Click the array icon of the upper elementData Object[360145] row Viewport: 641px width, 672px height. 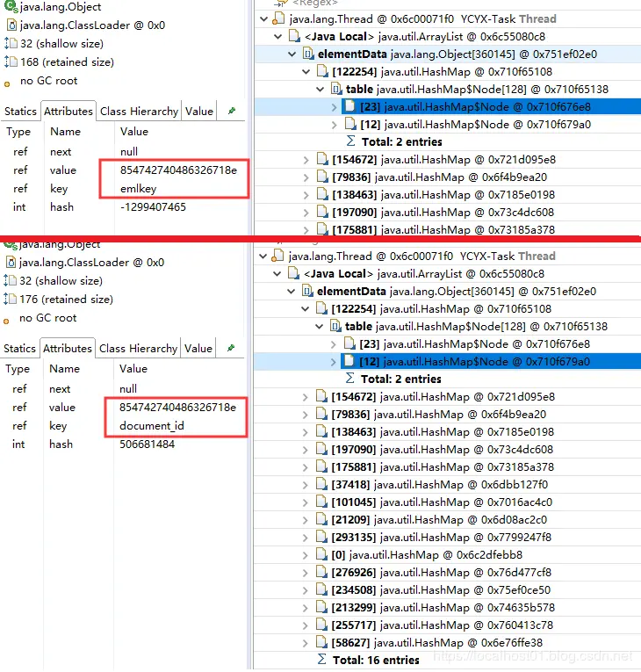tap(307, 54)
